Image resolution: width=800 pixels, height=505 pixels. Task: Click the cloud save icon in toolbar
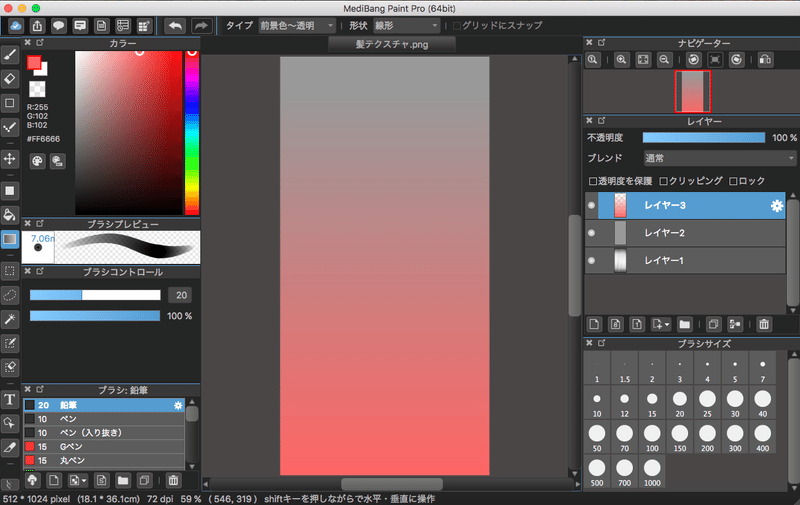pyautogui.click(x=16, y=26)
